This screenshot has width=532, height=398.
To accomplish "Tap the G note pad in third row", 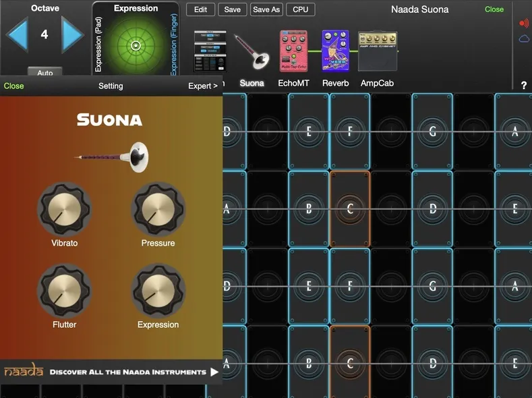I will coord(432,286).
